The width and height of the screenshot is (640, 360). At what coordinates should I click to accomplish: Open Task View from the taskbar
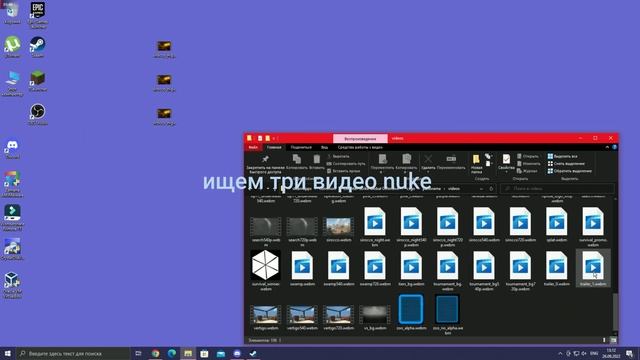pos(138,353)
